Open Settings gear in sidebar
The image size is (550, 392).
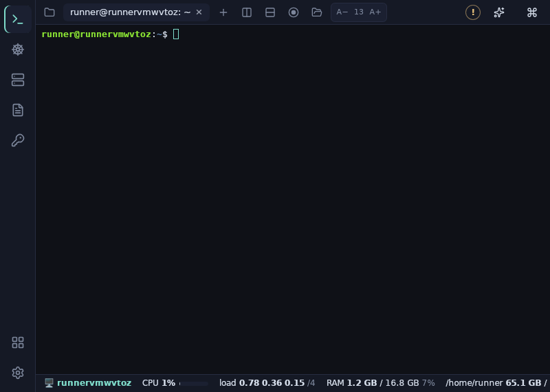[x=18, y=373]
